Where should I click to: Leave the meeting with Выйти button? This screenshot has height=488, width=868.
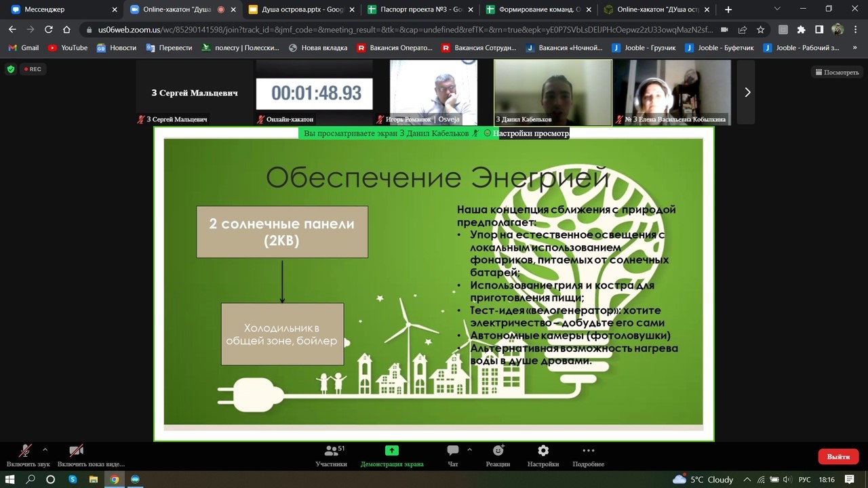point(838,456)
